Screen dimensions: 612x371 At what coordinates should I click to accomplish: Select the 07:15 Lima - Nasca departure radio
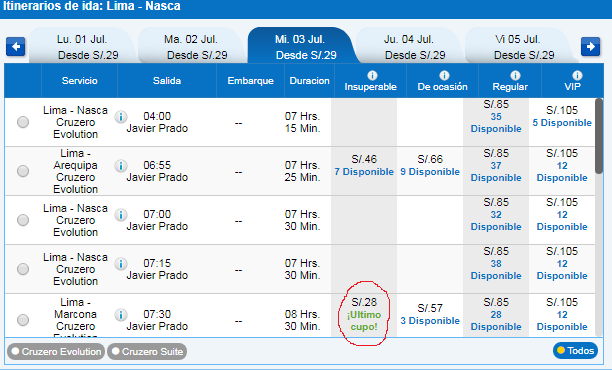click(23, 269)
